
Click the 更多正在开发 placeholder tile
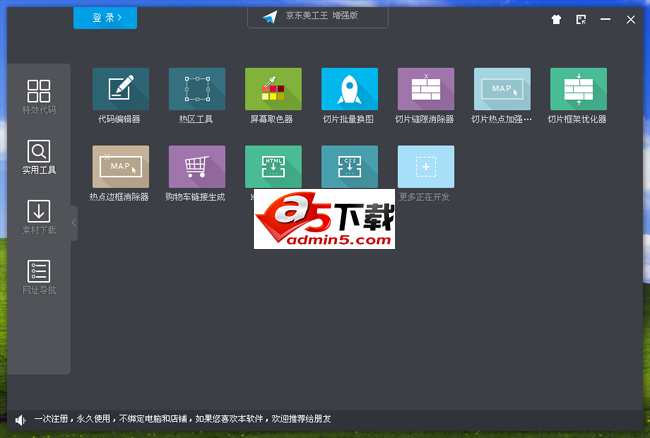(426, 167)
